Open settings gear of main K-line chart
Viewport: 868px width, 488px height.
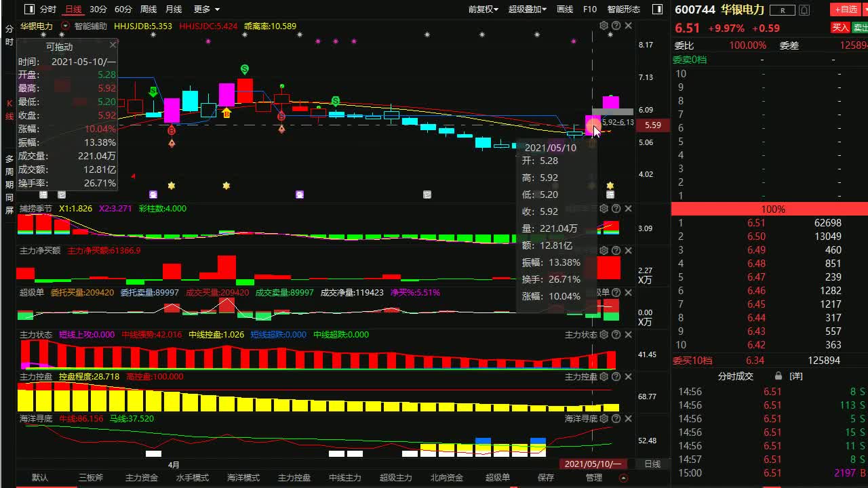click(x=604, y=26)
